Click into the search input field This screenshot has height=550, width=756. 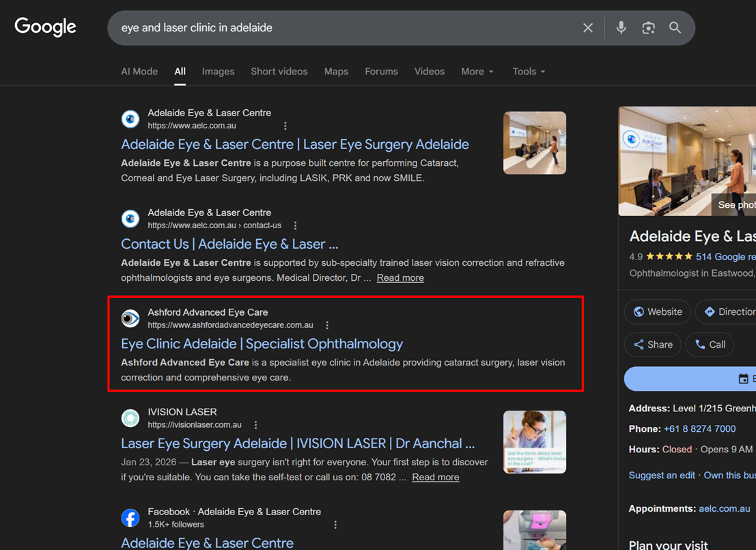[341, 28]
